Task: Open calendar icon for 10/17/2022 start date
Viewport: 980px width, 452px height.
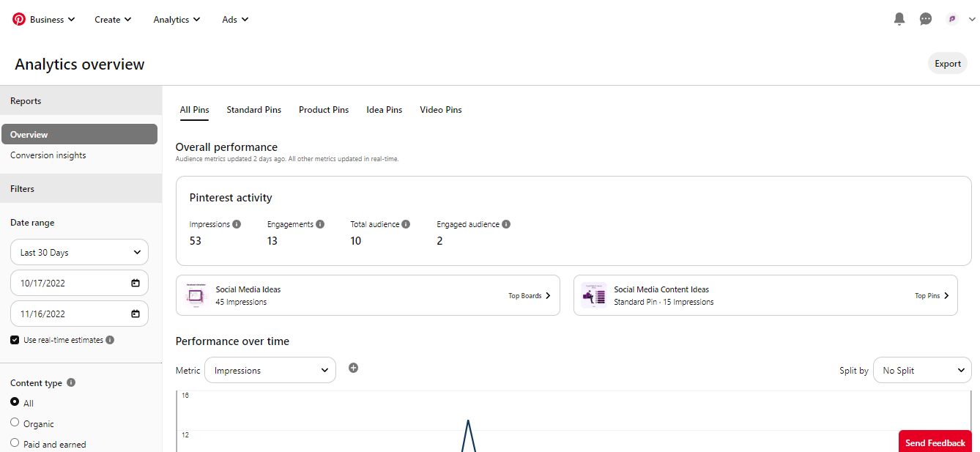Action: point(136,283)
